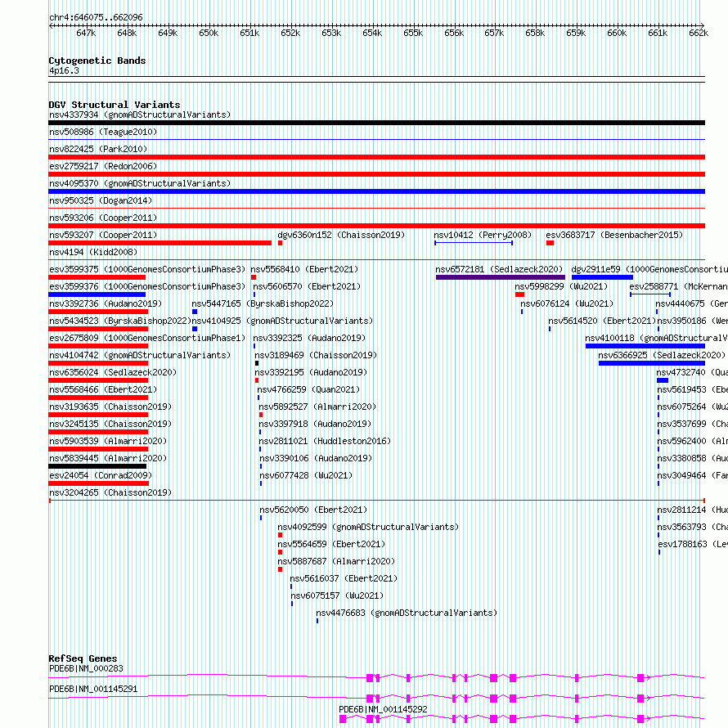Open variant nsv822425 (Park2010)
The width and height of the screenshot is (728, 728).
tap(98, 149)
